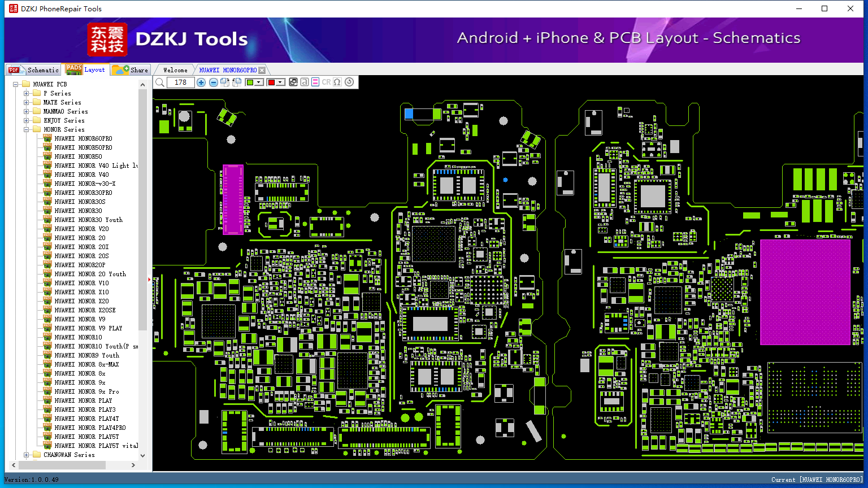Image resolution: width=868 pixels, height=488 pixels.
Task: Expand the MANMAO Series folder
Action: pyautogui.click(x=26, y=111)
